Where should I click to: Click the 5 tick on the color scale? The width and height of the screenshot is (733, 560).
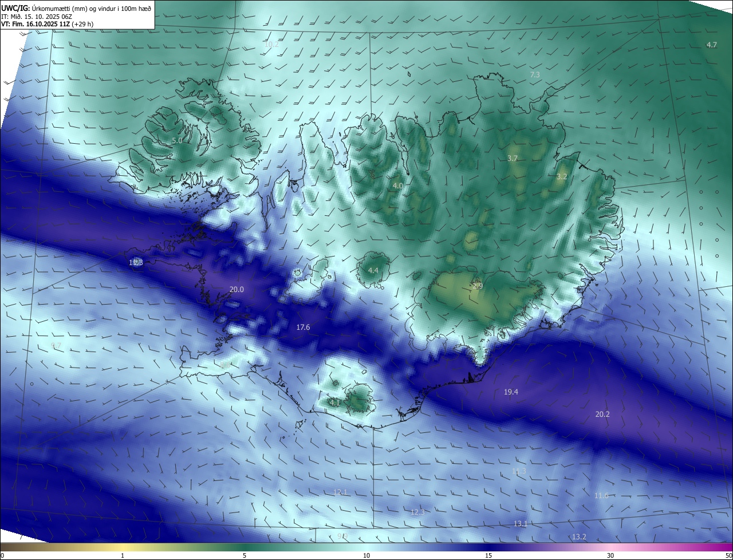[245, 556]
